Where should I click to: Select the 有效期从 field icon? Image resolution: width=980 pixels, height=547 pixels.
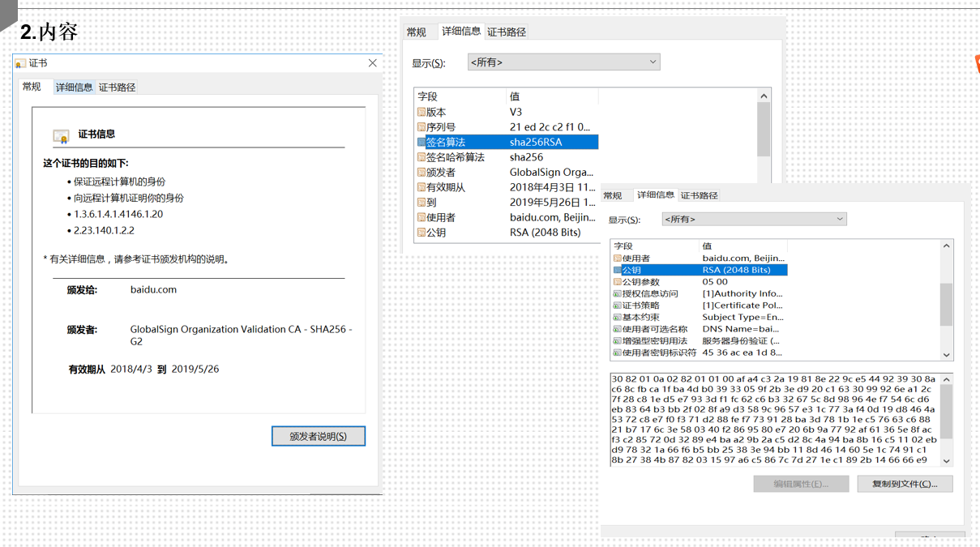(422, 187)
